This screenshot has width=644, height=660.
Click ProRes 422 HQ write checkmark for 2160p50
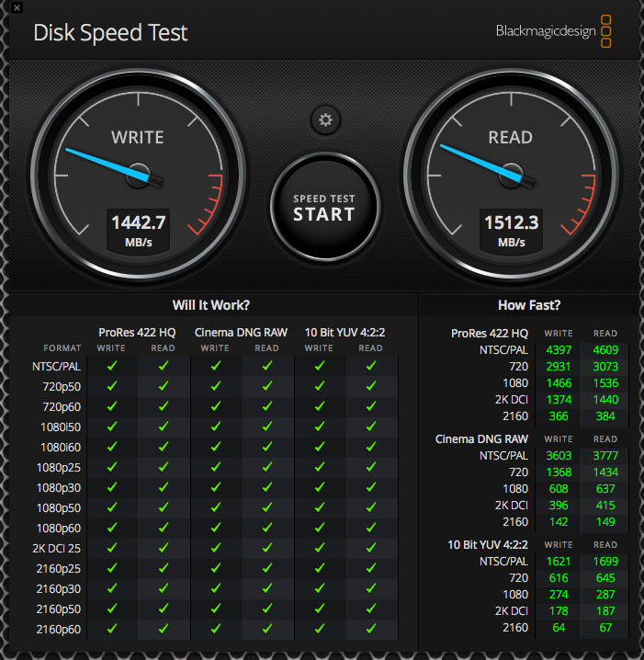[x=112, y=609]
